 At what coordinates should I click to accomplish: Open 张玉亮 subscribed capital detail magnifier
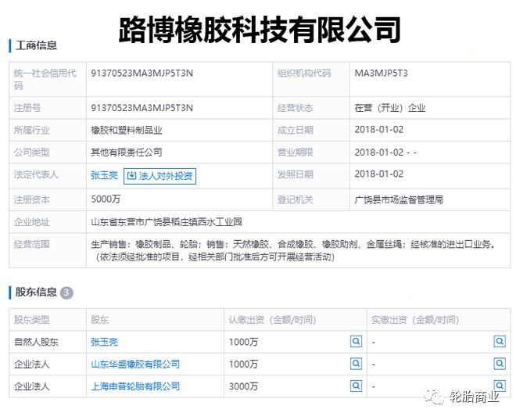point(356,342)
